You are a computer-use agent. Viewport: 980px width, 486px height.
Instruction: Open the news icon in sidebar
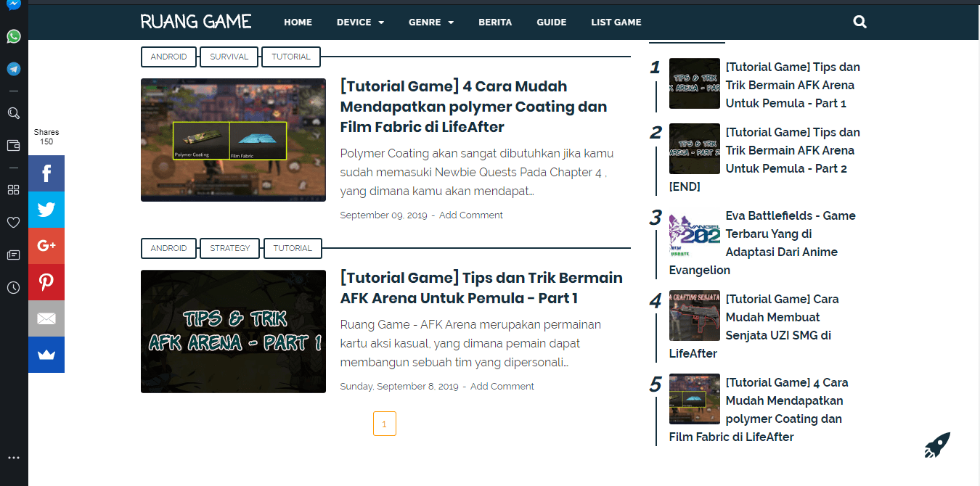13,255
